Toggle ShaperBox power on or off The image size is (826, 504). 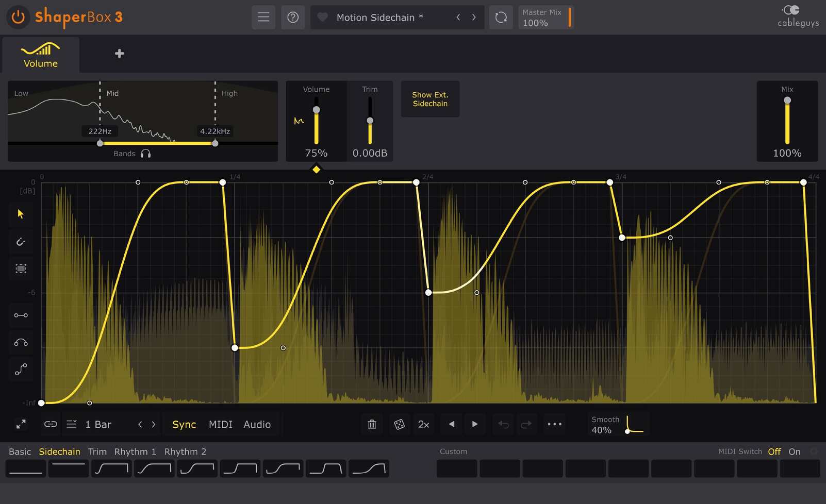[18, 17]
